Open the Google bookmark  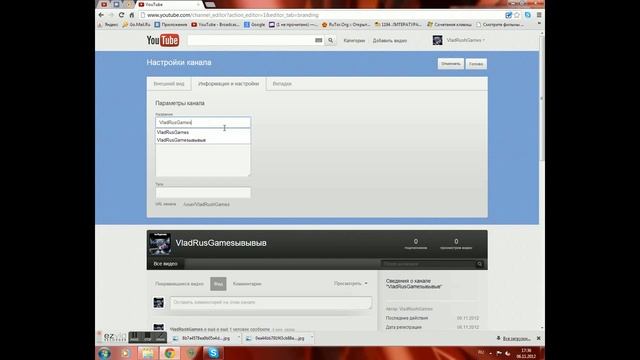254,24
